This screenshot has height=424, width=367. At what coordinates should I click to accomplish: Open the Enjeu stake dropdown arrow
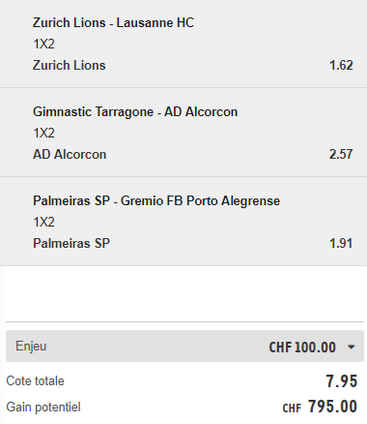(351, 347)
